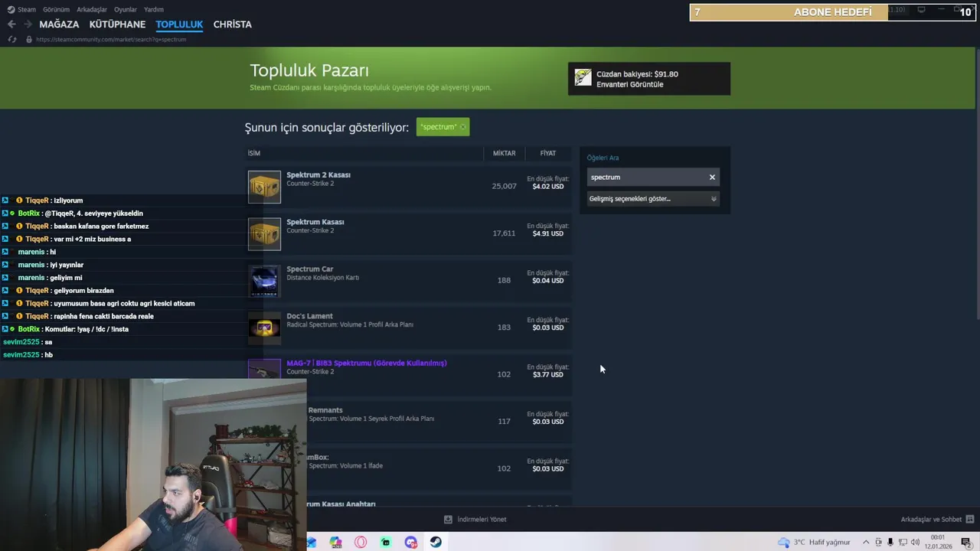This screenshot has width=980, height=551.
Task: Click the green app icon on the taskbar
Action: click(x=386, y=542)
